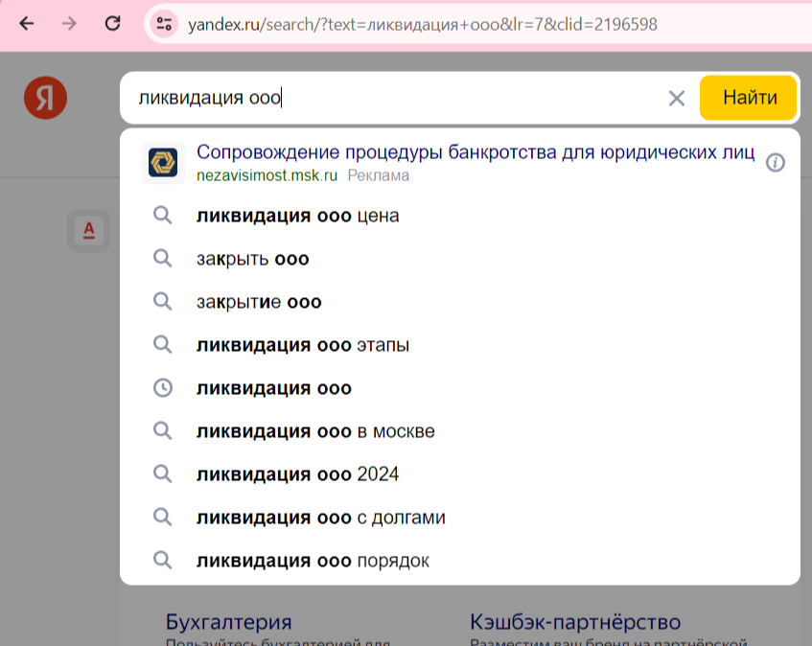Reload the page with refresh icon

coord(112,24)
